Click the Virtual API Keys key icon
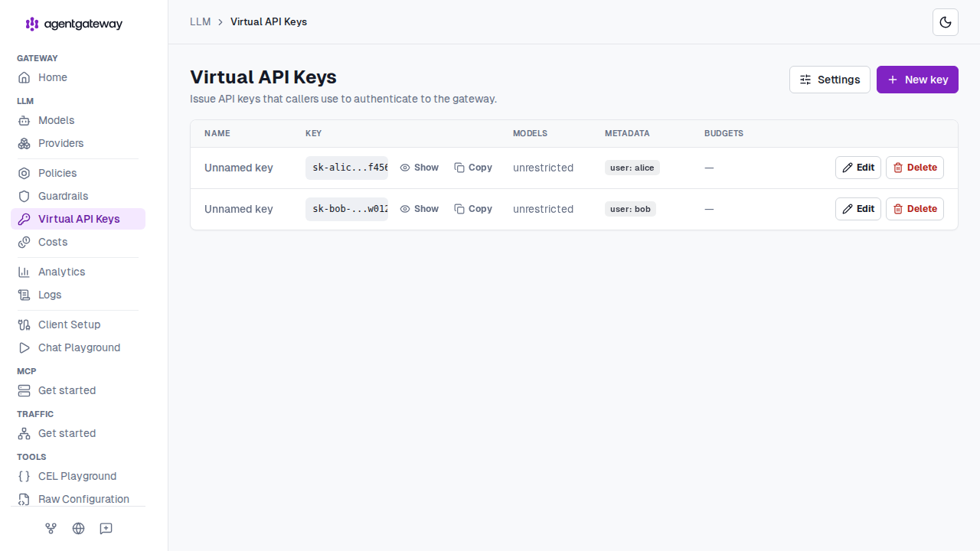 pos(24,219)
